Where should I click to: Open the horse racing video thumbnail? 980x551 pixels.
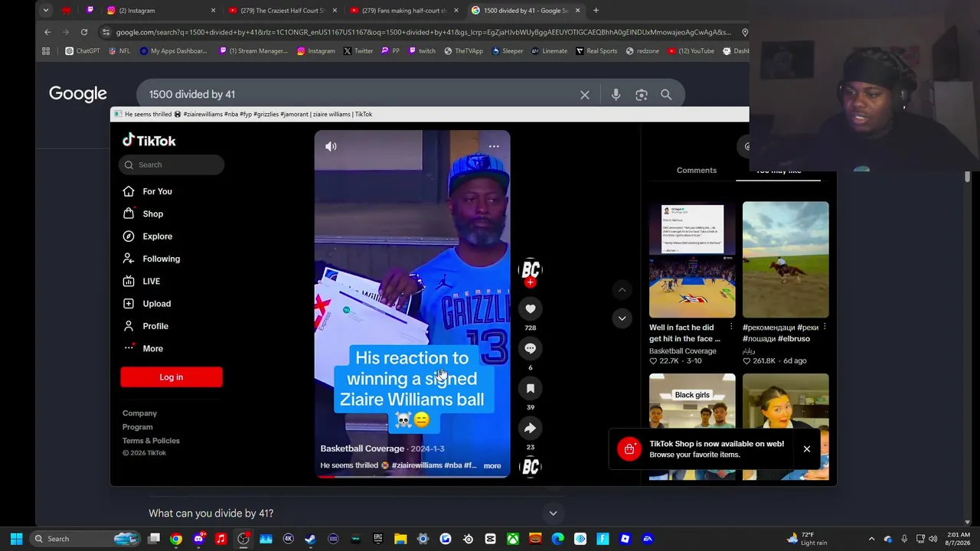pyautogui.click(x=786, y=259)
